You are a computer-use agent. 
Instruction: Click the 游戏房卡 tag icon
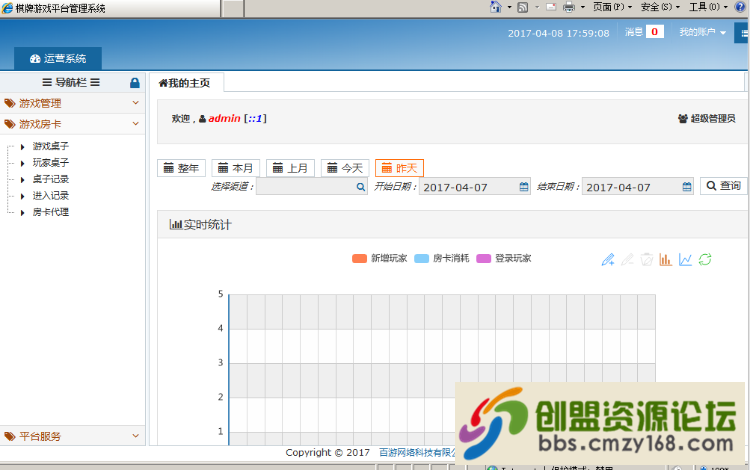pyautogui.click(x=10, y=124)
